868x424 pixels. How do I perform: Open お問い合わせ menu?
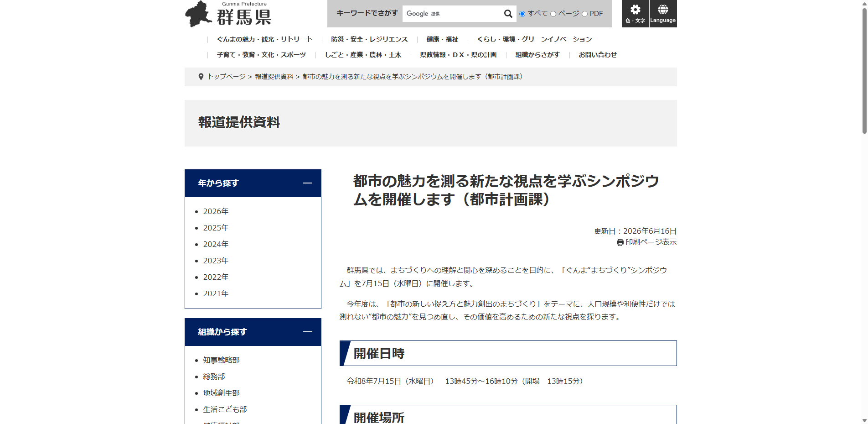click(598, 55)
